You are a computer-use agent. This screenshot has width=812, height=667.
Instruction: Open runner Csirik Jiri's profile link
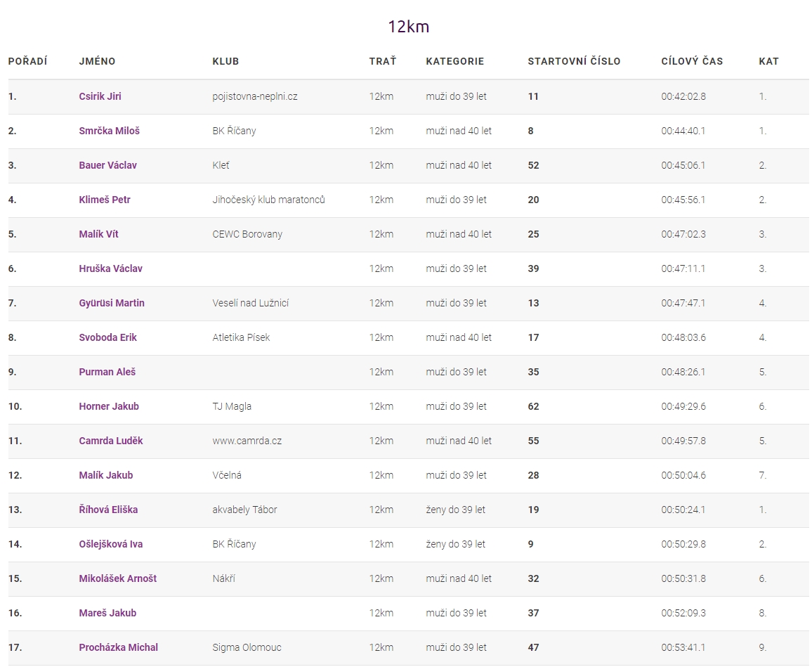coord(100,96)
